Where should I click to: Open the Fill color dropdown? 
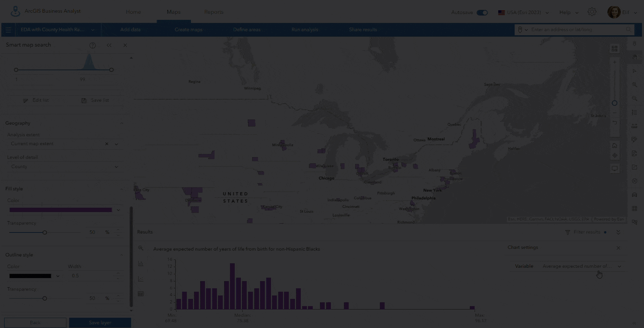[x=118, y=210]
